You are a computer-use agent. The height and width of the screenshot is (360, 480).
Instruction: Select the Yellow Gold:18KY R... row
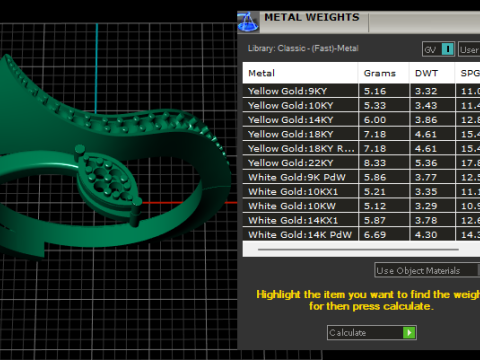[x=361, y=148]
